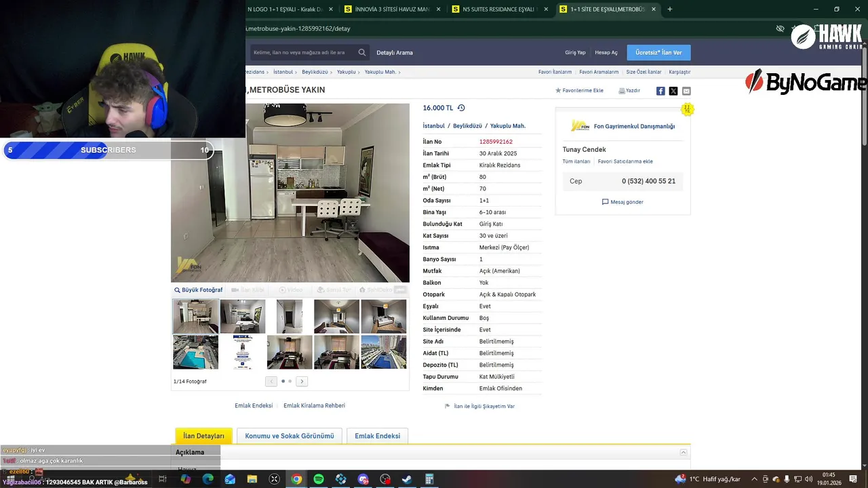This screenshot has width=868, height=488.
Task: Click the star icon beside Favorilerime Ekle
Action: click(x=558, y=90)
